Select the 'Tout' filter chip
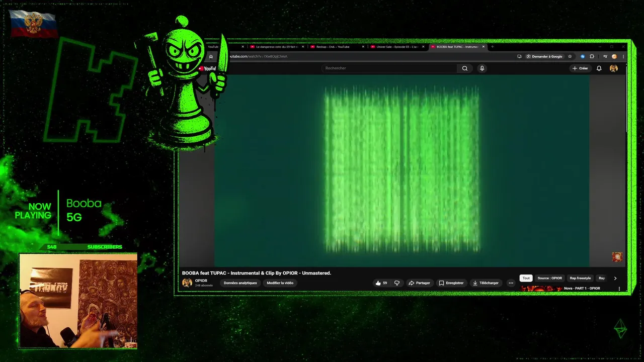This screenshot has width=644, height=362. [526, 278]
